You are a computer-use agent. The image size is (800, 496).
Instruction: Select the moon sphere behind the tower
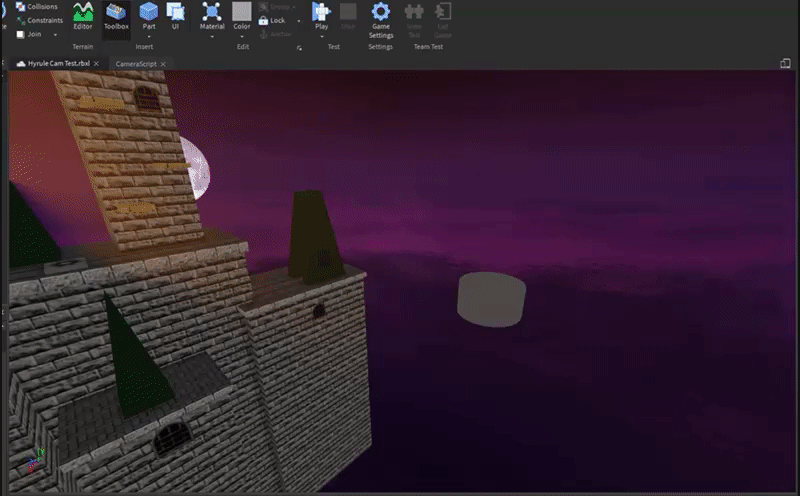click(x=197, y=169)
